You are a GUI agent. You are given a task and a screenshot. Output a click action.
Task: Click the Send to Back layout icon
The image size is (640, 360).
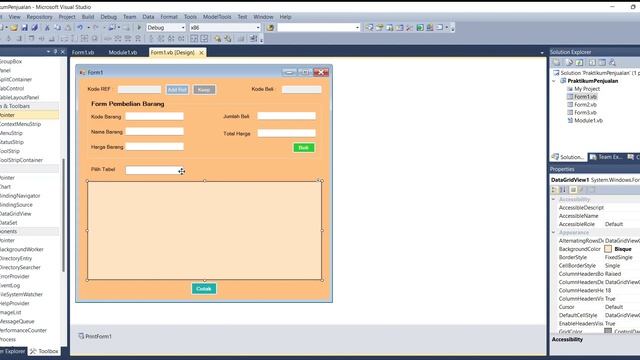coord(228,38)
